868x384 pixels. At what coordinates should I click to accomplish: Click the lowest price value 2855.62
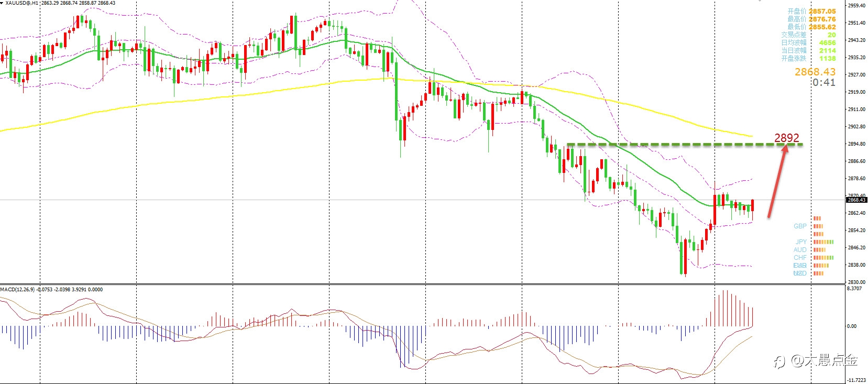click(x=822, y=27)
